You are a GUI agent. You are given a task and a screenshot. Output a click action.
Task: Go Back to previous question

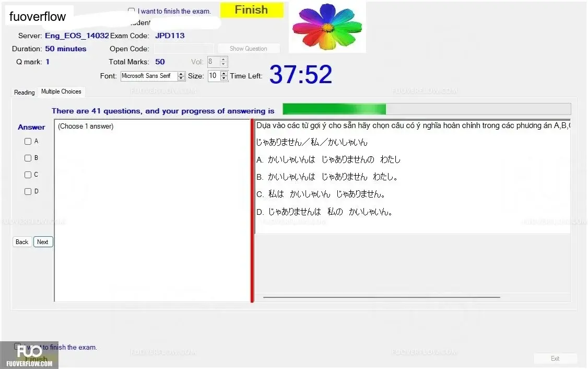click(22, 242)
